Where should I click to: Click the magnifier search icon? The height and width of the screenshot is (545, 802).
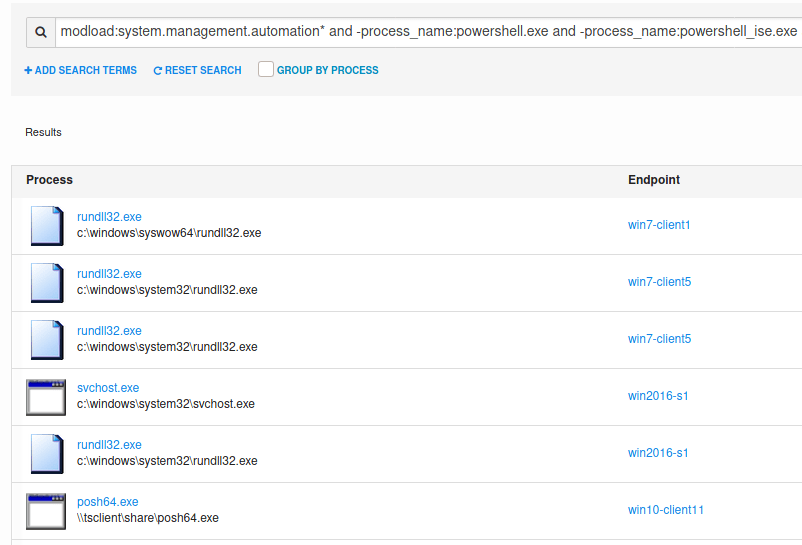click(40, 32)
